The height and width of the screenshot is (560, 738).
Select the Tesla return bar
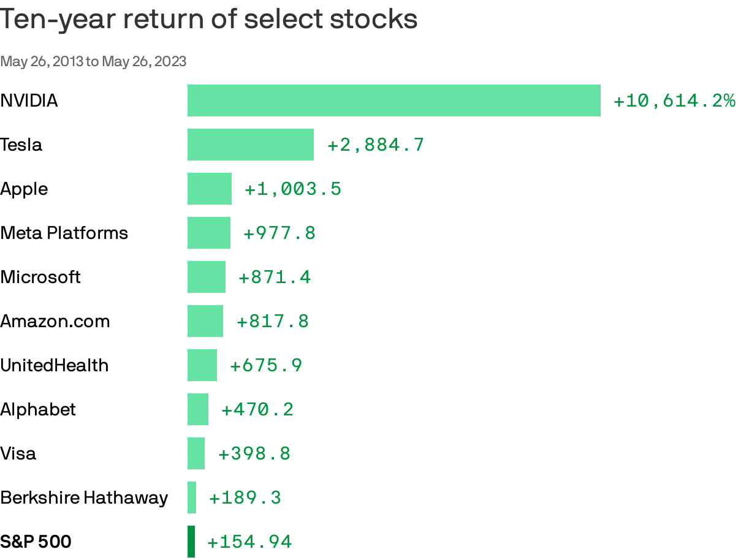click(x=250, y=145)
